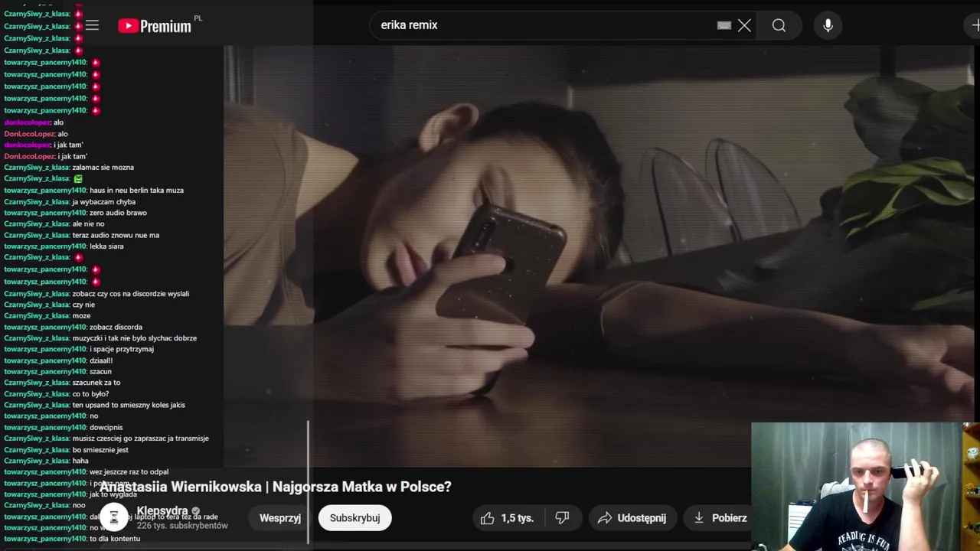980x551 pixels.
Task: Click chat message 'szacunek za to'
Action: pyautogui.click(x=96, y=383)
